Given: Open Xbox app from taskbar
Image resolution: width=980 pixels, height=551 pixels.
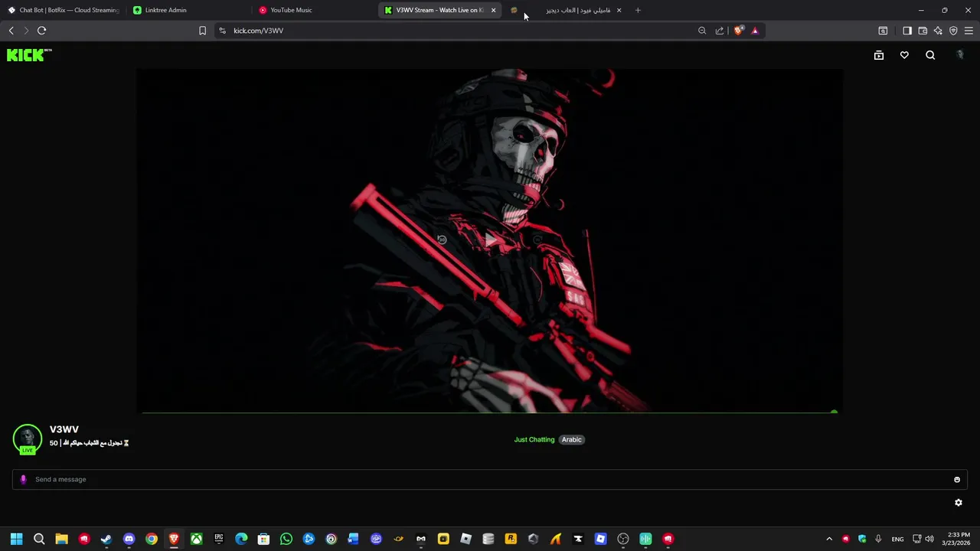Looking at the screenshot, I should (197, 539).
